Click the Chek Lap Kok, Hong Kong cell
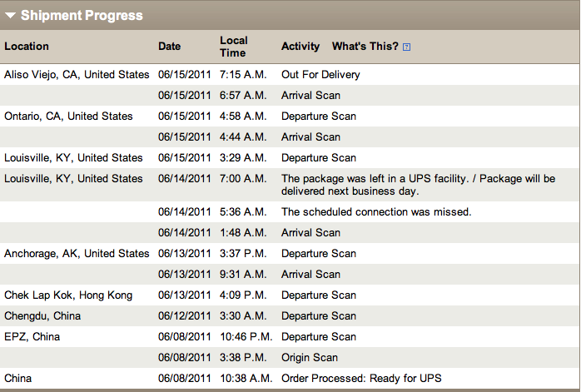581x392 pixels. [x=68, y=295]
